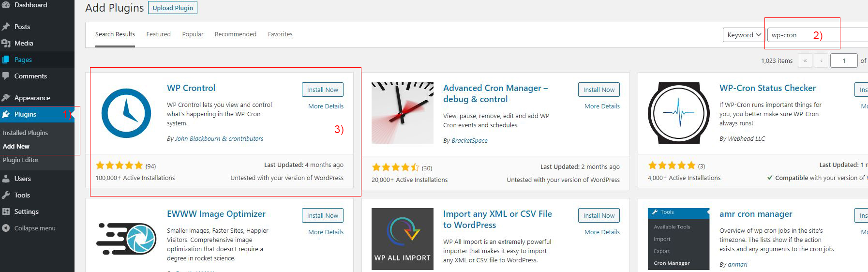Click Install Now for WP Crontrol
This screenshot has height=272, width=868.
tap(323, 90)
